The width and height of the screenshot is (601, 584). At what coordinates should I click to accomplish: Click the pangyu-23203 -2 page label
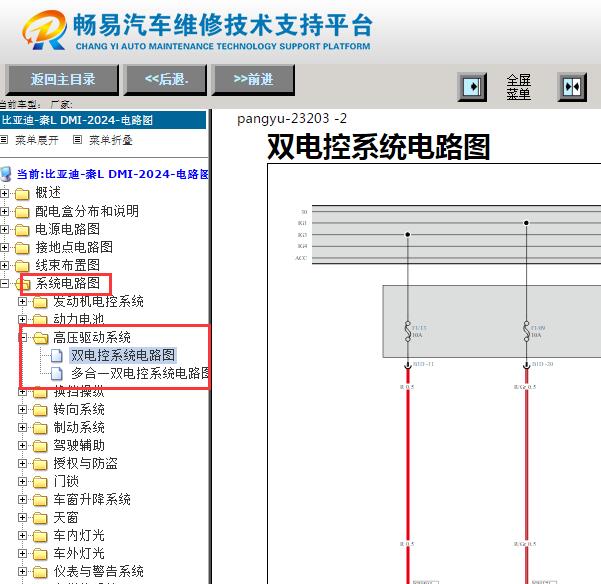point(292,119)
